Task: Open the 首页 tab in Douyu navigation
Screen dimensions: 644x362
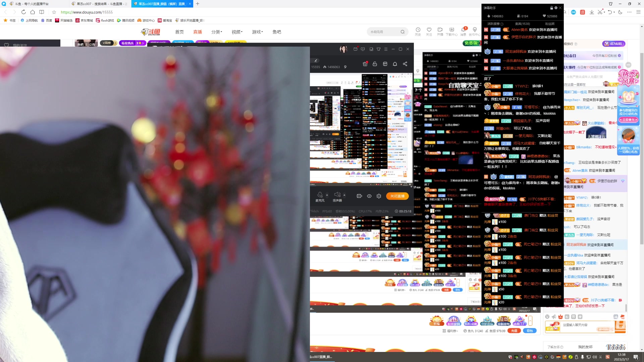Action: click(x=179, y=32)
